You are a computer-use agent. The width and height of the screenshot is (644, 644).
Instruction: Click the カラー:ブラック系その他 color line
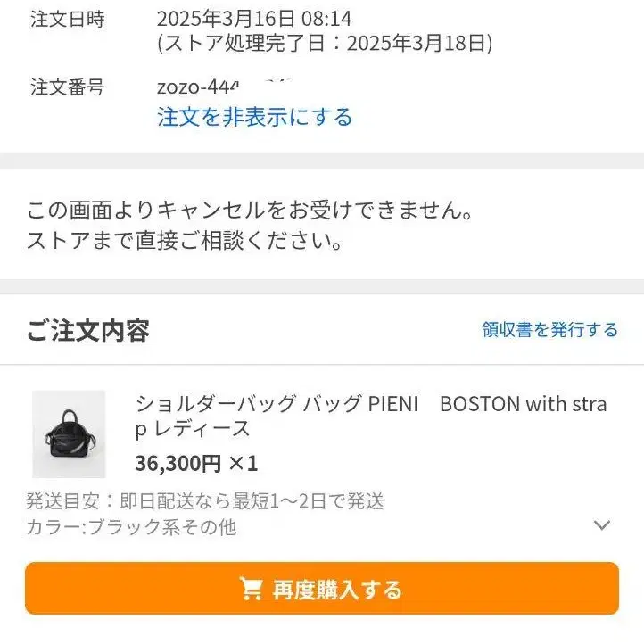(131, 527)
